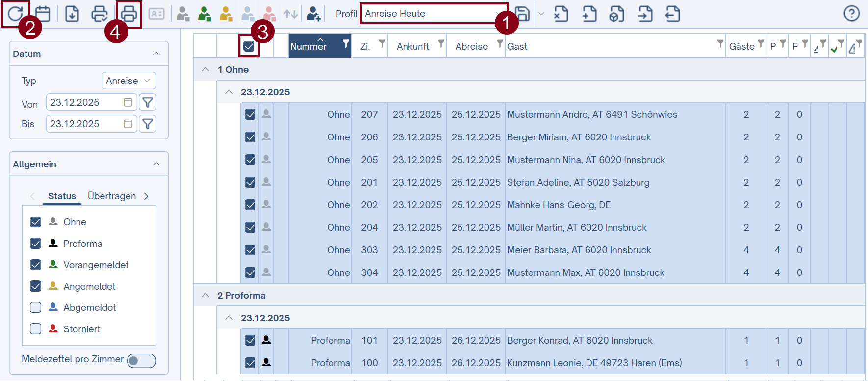The height and width of the screenshot is (381, 868).
Task: Collapse the 2 Proforma group
Action: [x=205, y=296]
